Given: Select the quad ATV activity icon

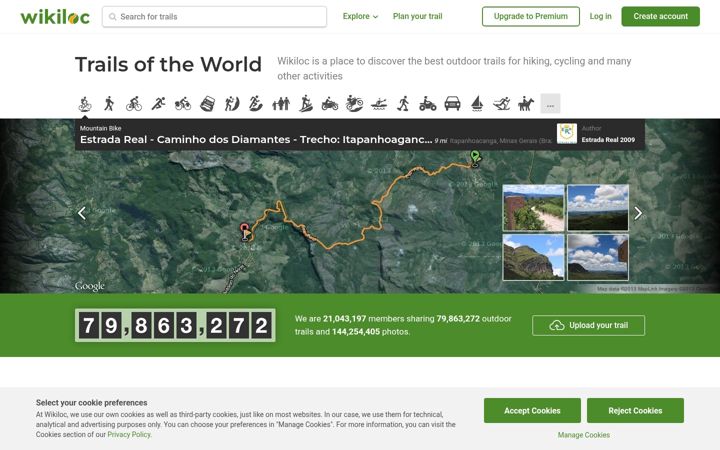Looking at the screenshot, I should click(428, 104).
